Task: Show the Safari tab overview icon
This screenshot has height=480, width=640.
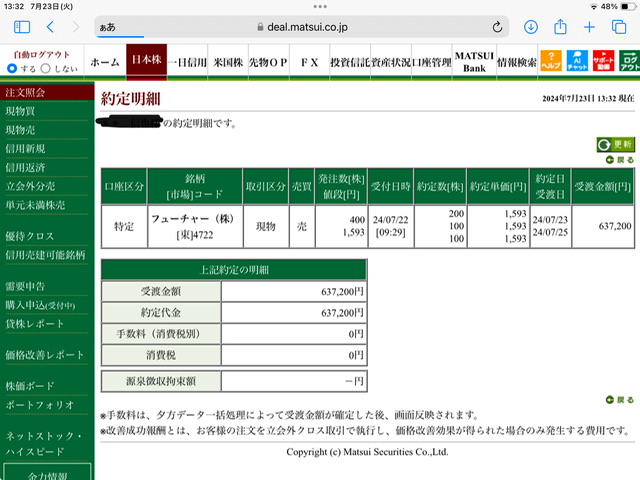Action: [x=619, y=27]
